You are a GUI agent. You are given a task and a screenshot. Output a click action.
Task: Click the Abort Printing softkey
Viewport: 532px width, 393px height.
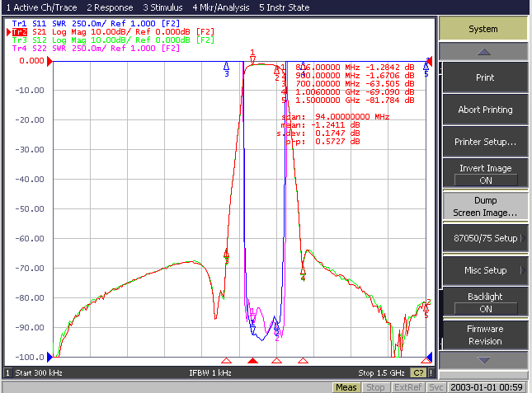485,110
